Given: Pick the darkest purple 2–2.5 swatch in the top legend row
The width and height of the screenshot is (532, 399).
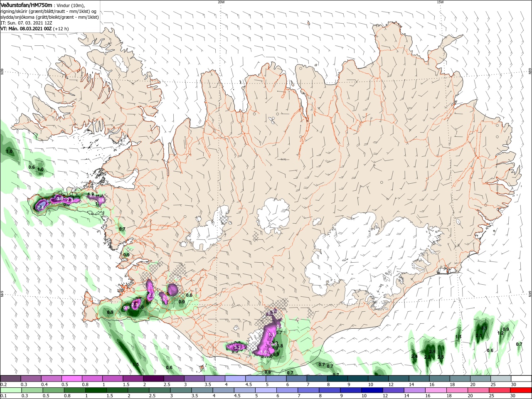Looking at the screenshot, I should 153,379.
